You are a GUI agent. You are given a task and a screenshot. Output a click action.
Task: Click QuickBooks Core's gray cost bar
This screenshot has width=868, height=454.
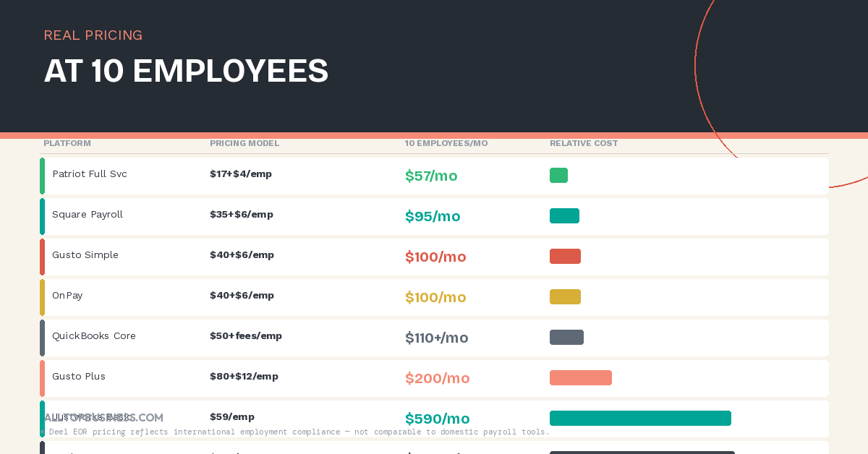(566, 337)
